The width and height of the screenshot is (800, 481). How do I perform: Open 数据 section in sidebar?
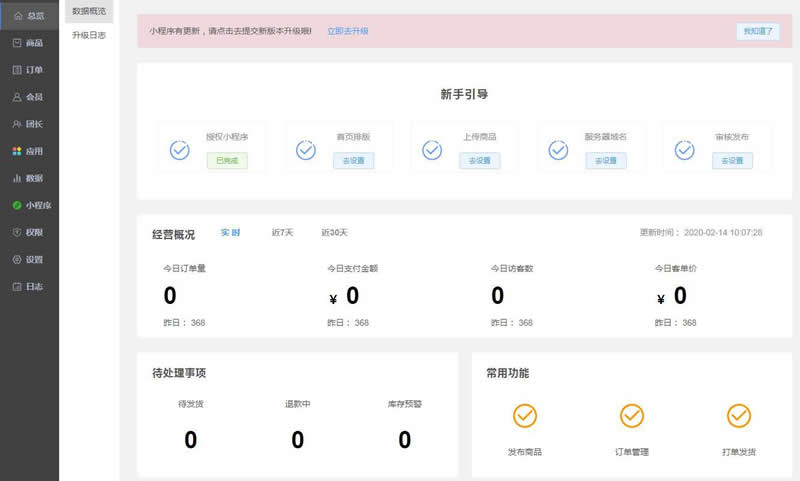(x=29, y=178)
